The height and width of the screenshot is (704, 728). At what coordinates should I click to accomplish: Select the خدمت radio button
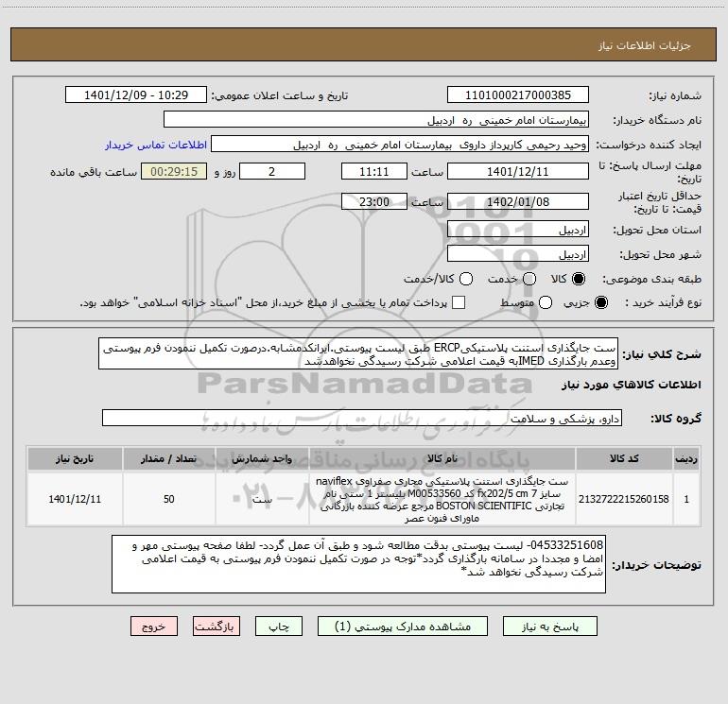(x=529, y=279)
